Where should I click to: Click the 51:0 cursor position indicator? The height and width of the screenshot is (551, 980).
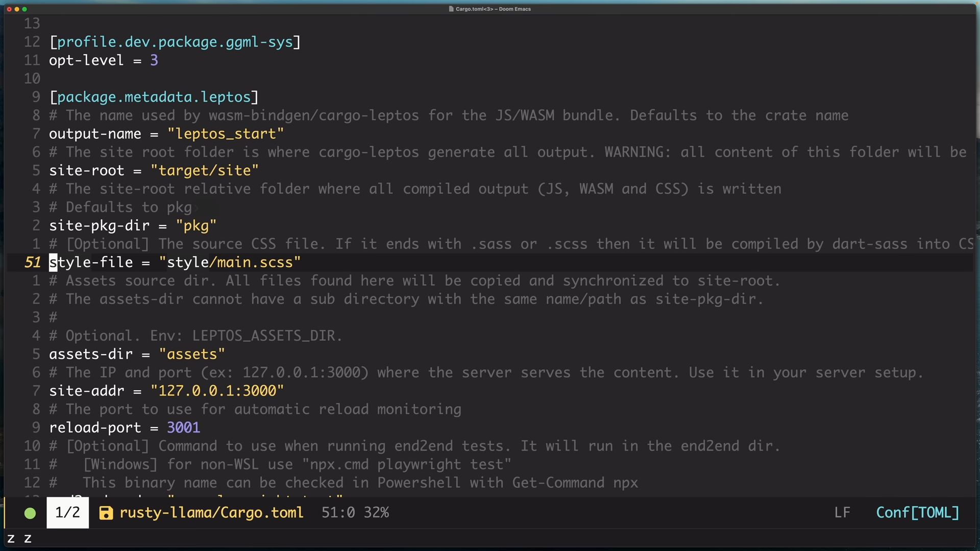(x=338, y=513)
